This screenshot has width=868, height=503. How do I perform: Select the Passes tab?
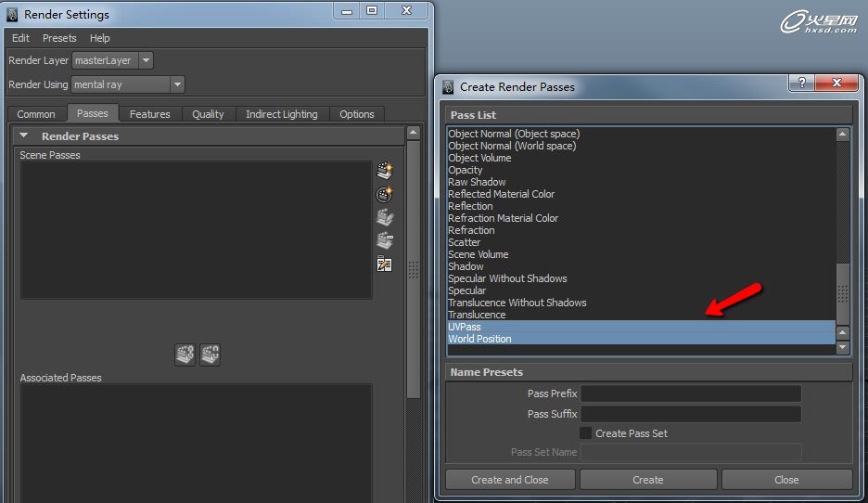coord(93,113)
